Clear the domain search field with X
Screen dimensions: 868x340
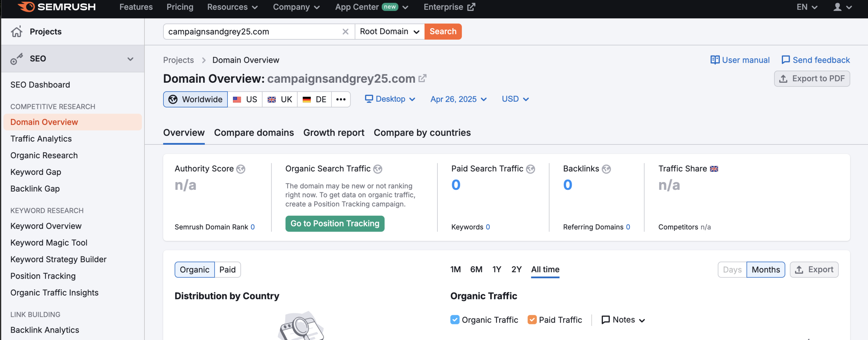(x=345, y=32)
